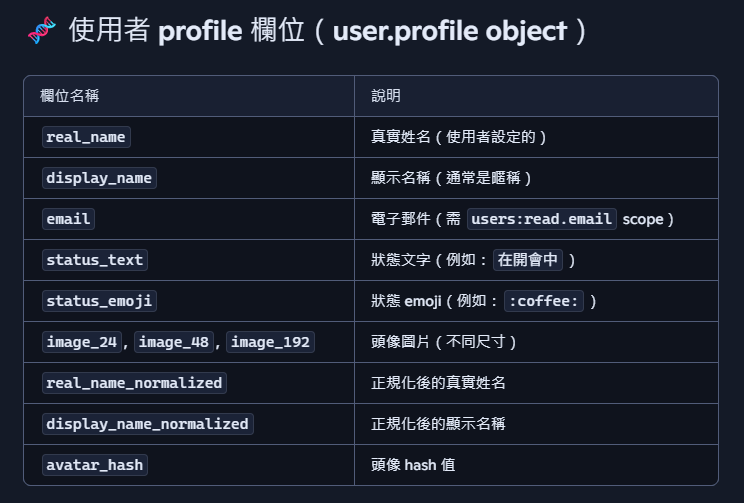
Task: Click the image_48 code tag
Action: click(174, 342)
